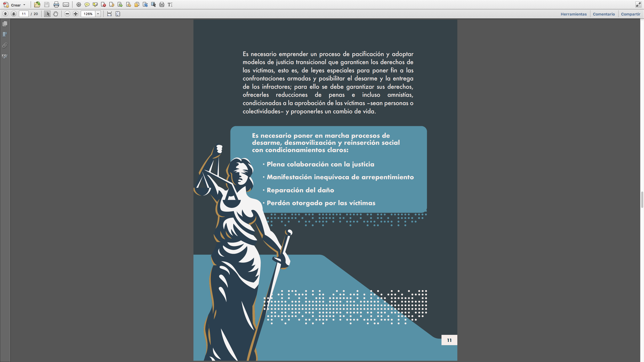
Task: Click the email envelope icon
Action: [66, 5]
